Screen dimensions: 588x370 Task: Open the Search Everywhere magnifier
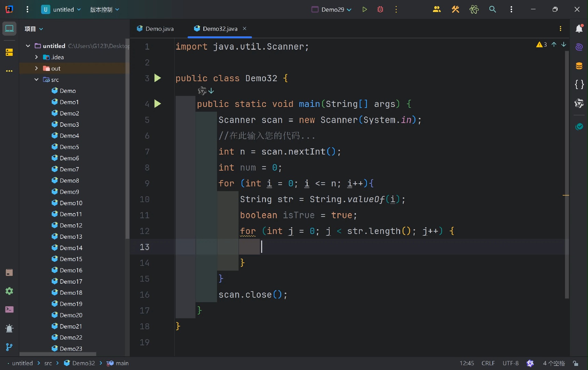tap(493, 10)
